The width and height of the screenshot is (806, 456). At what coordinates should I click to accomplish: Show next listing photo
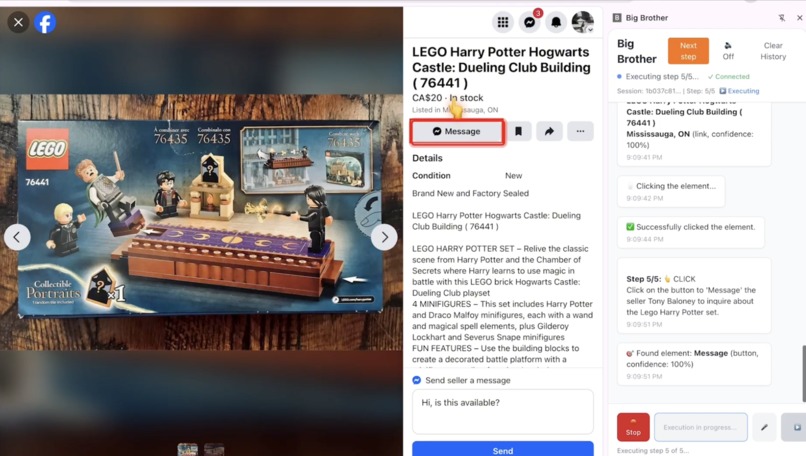tap(384, 237)
